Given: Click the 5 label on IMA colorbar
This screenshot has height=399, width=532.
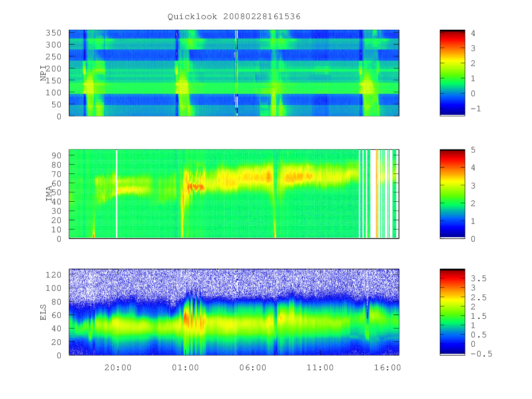Looking at the screenshot, I should (x=473, y=150).
